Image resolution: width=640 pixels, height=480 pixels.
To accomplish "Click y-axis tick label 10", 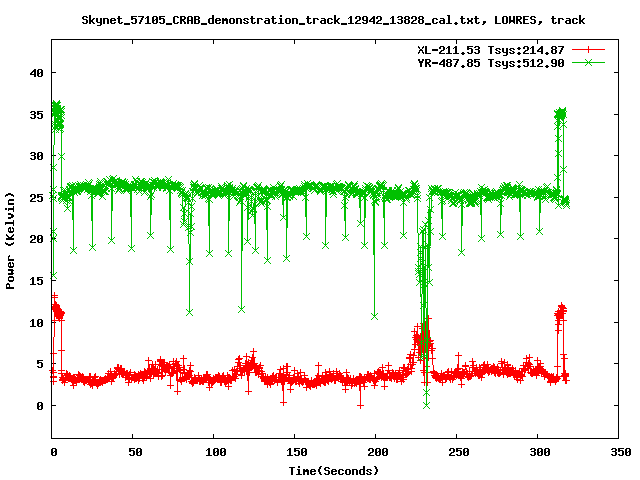I will click(x=36, y=323).
